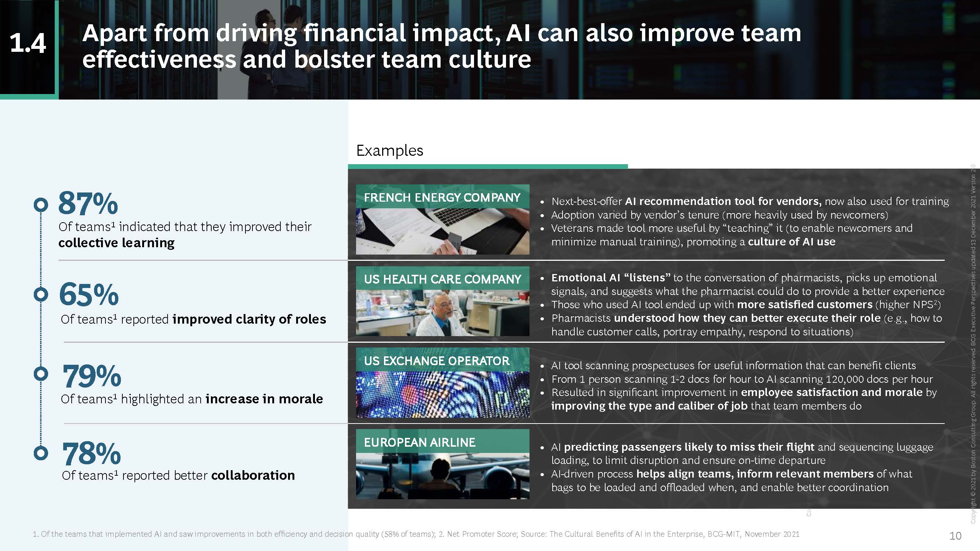Click the US EXCHANGE OPERATOR label
The height and width of the screenshot is (551, 980).
pyautogui.click(x=437, y=360)
